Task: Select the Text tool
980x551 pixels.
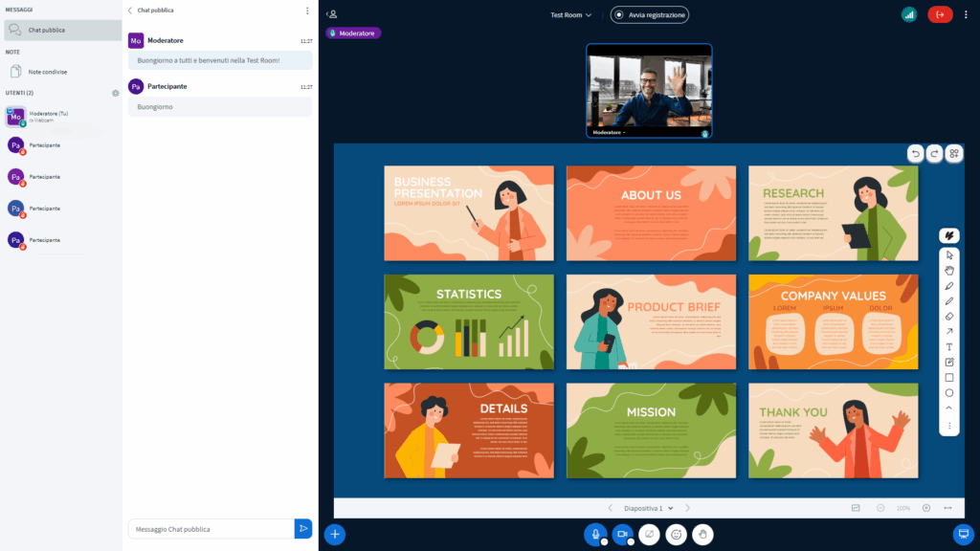Action: coord(949,346)
